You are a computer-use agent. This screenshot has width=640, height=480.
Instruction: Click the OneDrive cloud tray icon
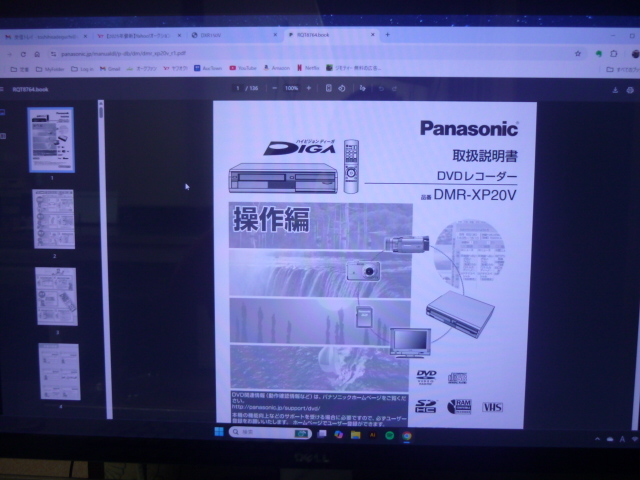click(610, 439)
